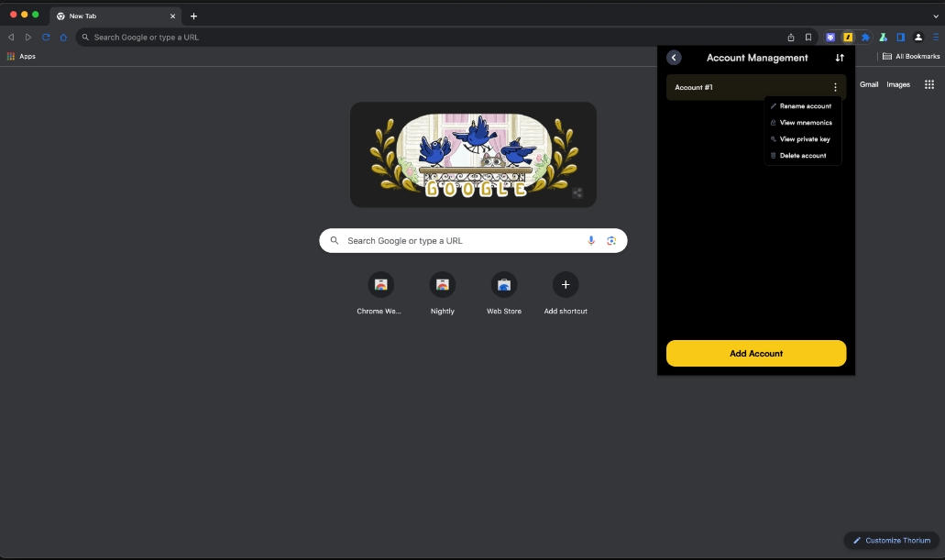Select the New Tab browser tab

(x=115, y=16)
